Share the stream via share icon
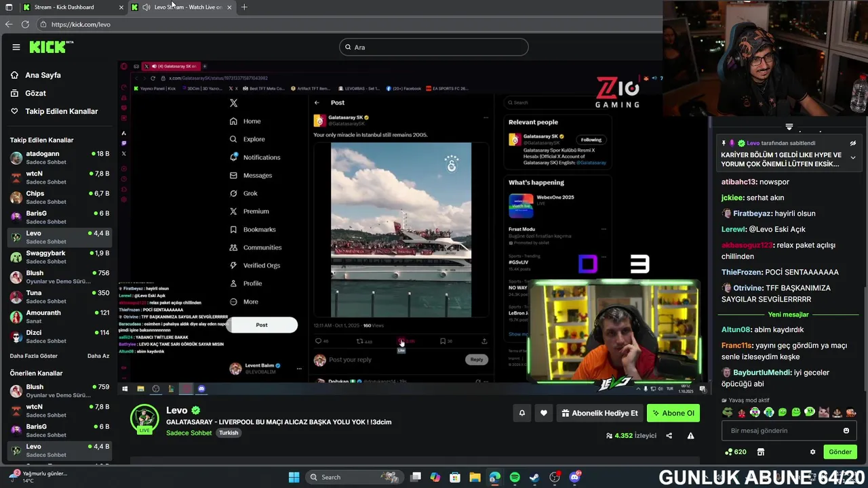Image resolution: width=868 pixels, height=488 pixels. click(669, 436)
